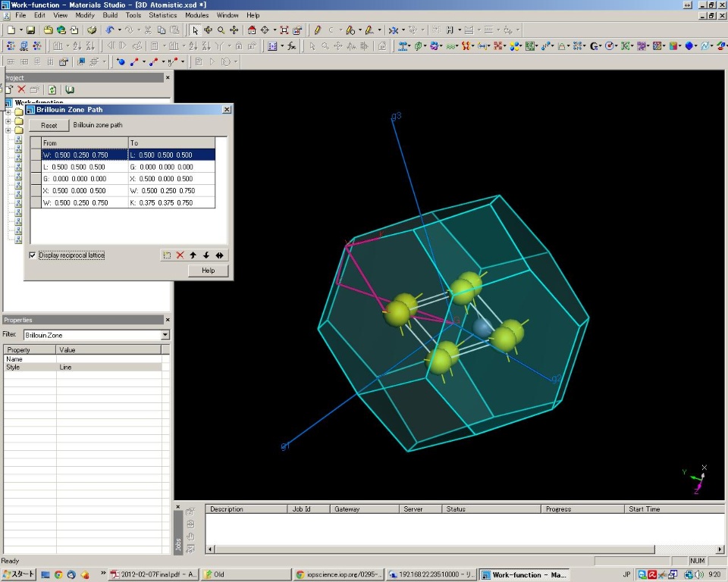Select the Rotate view tool
The height and width of the screenshot is (582, 728).
click(208, 30)
